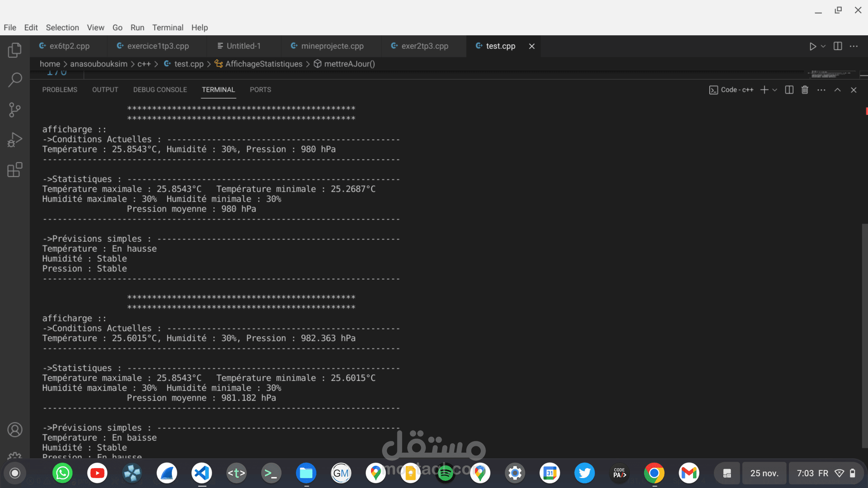Run the C++ file with play button

[812, 46]
